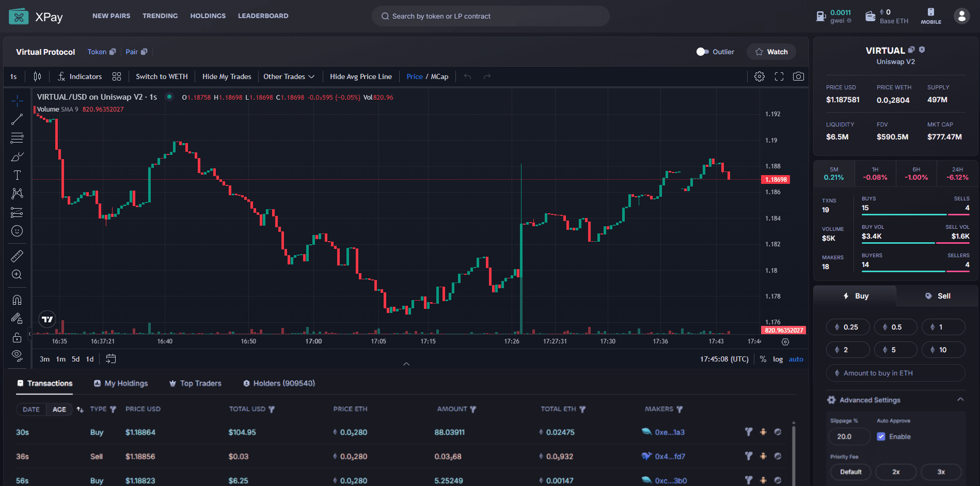Enter fullscreen chart mode
980x486 pixels.
coord(779,76)
